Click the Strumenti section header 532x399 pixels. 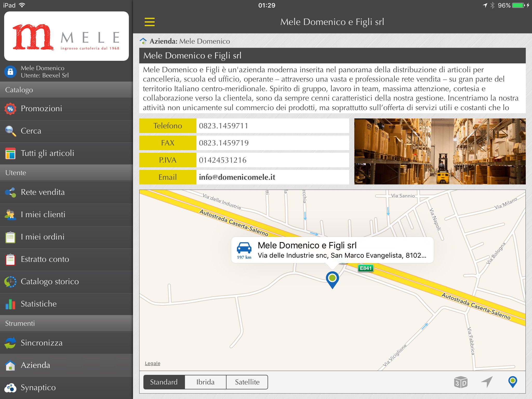(x=66, y=323)
